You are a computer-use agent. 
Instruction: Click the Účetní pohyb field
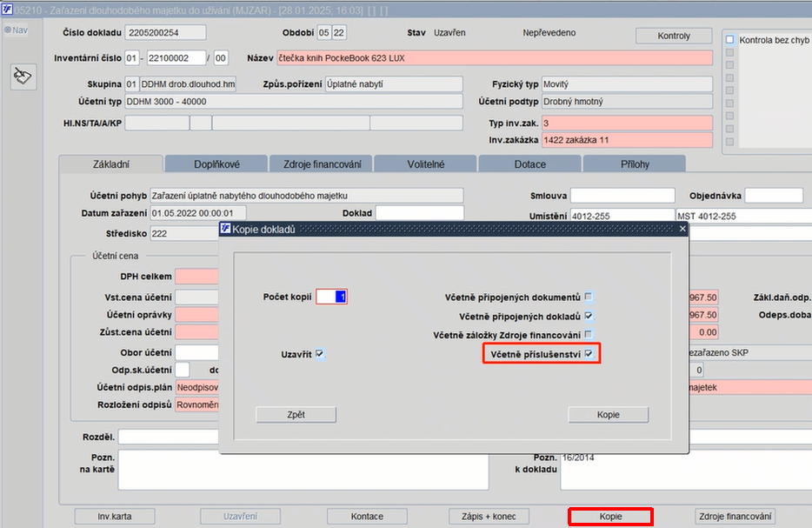coord(307,196)
